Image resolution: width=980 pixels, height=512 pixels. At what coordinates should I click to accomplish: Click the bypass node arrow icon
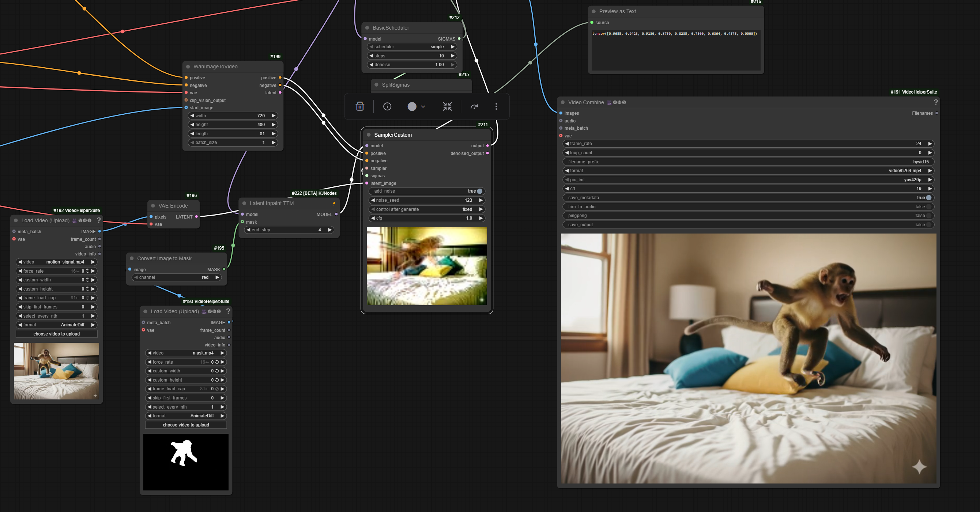pyautogui.click(x=474, y=106)
